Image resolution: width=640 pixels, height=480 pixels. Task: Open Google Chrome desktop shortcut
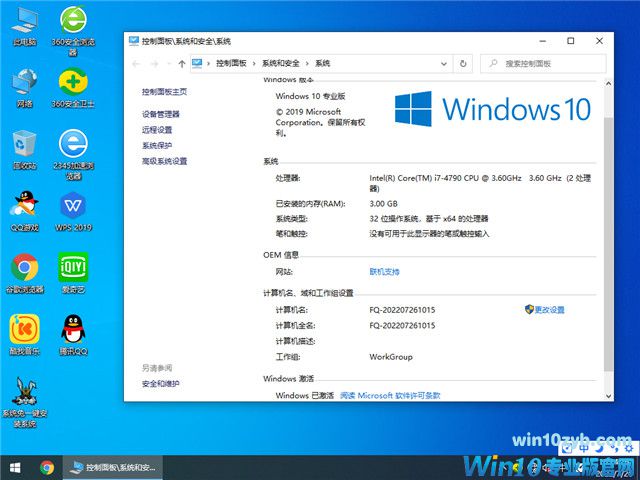point(24,273)
